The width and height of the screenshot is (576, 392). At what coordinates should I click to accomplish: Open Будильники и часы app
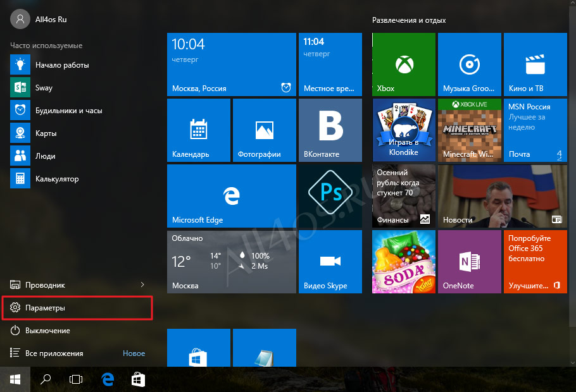pos(77,110)
